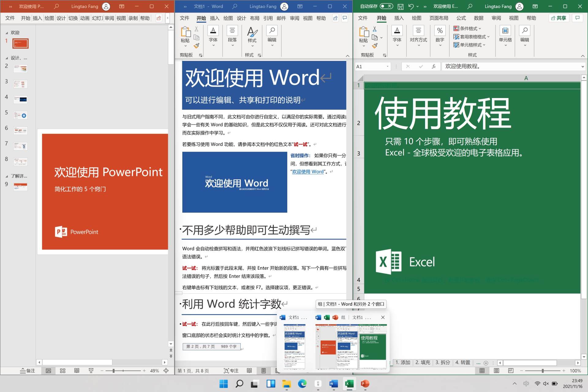Image resolution: width=588 pixels, height=392 pixels.
Task: Click the 共享 share button in Excel
Action: tap(559, 18)
